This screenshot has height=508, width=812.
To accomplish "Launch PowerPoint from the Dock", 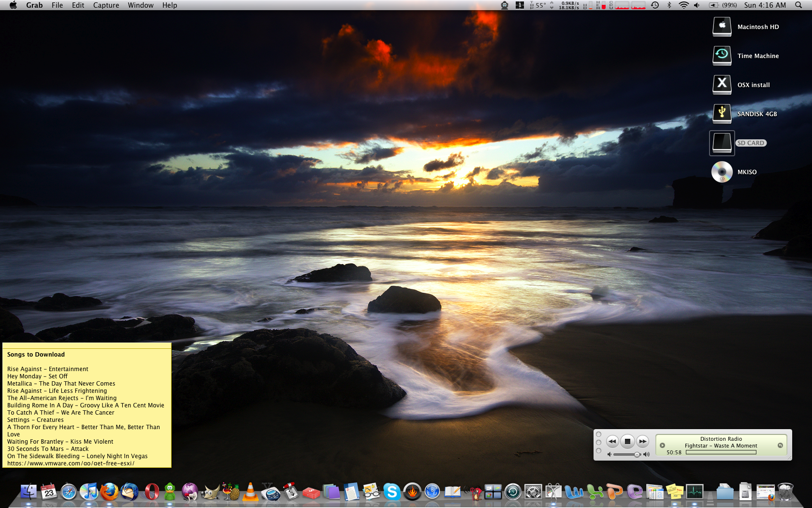I will click(614, 492).
